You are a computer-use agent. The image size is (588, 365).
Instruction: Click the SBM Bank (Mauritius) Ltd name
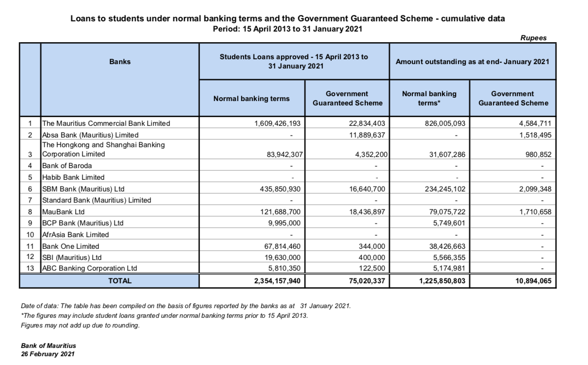[x=87, y=189]
